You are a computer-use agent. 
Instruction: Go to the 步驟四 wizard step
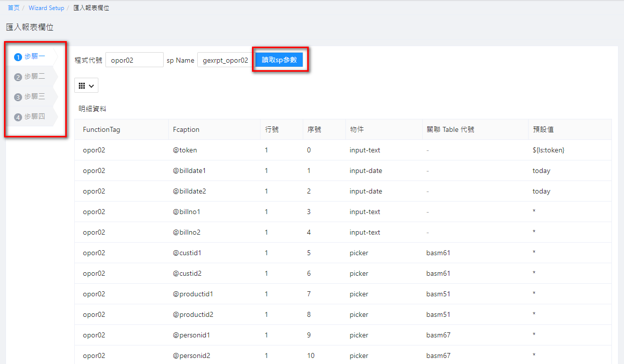[35, 117]
